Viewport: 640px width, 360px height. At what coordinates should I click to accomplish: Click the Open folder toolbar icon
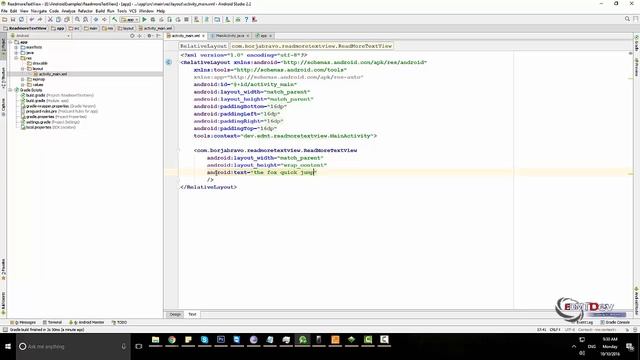coord(4,19)
